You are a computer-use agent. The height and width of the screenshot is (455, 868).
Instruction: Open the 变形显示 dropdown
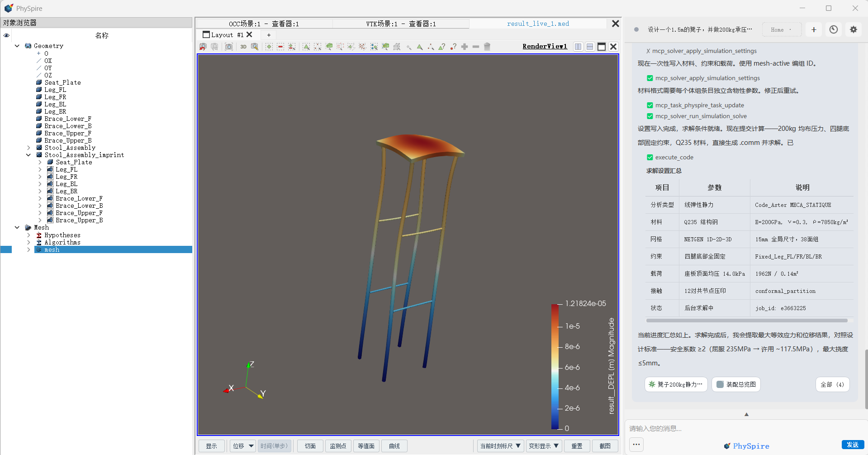(544, 446)
